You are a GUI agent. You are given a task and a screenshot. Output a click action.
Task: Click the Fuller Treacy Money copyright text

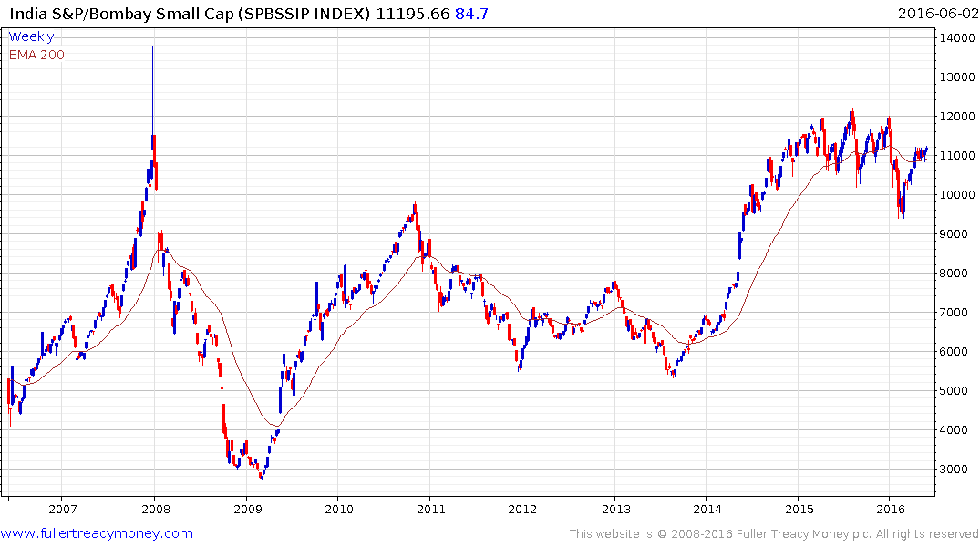pyautogui.click(x=774, y=534)
